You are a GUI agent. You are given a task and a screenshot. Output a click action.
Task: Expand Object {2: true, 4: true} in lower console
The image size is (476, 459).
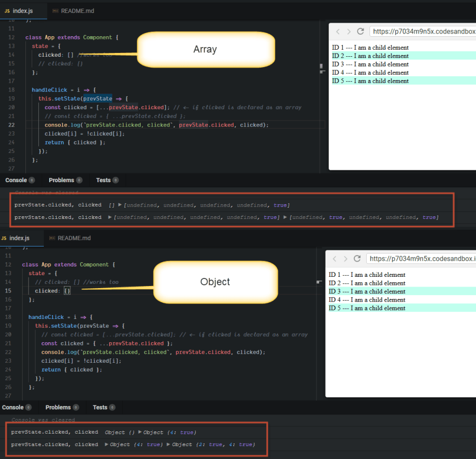click(x=168, y=444)
